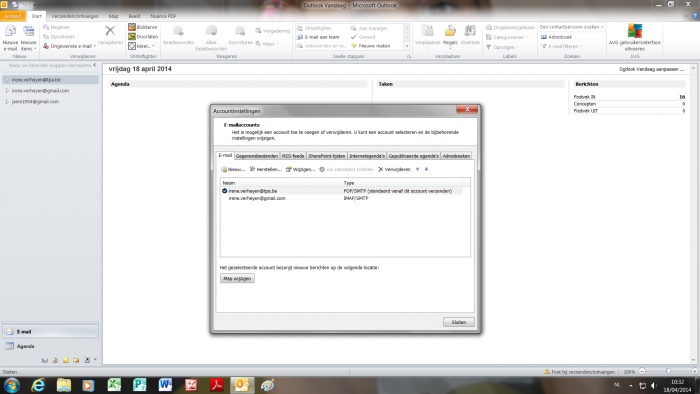Open the SharePoint-lijsten tab

tap(327, 156)
